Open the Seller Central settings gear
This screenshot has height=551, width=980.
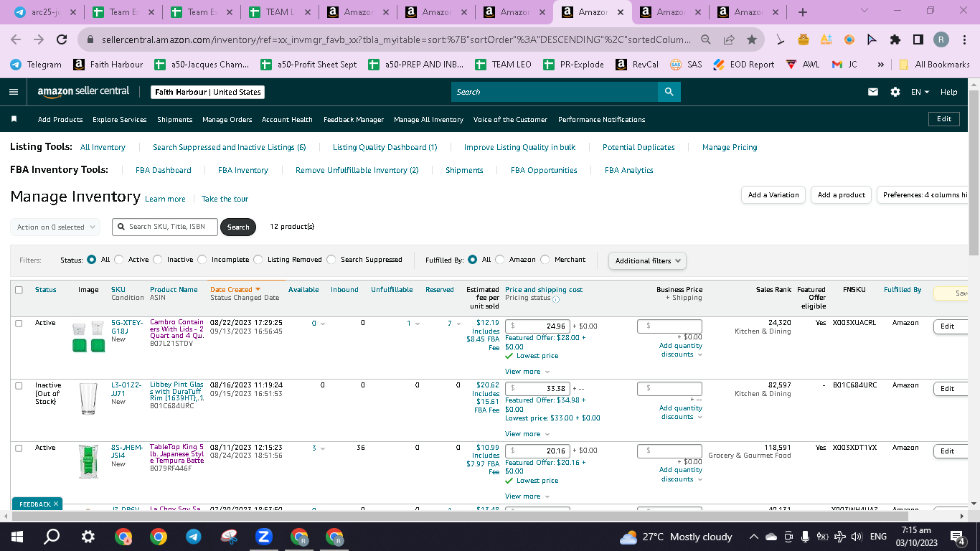coord(895,92)
